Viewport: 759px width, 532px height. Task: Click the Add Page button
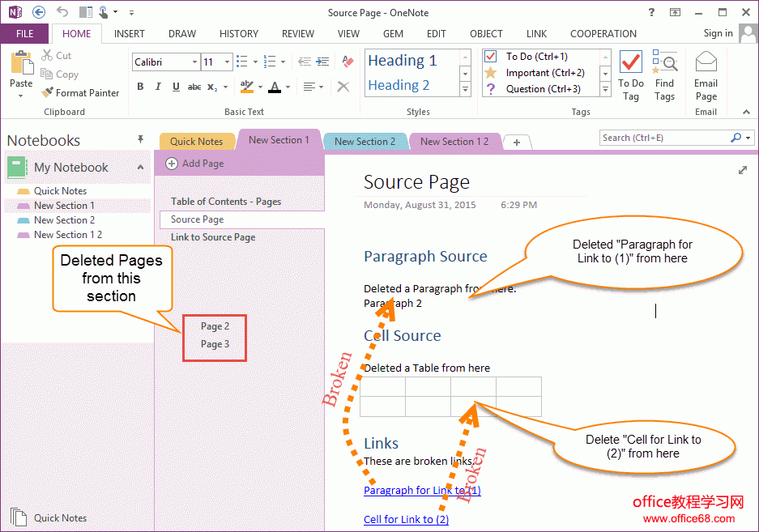195,164
